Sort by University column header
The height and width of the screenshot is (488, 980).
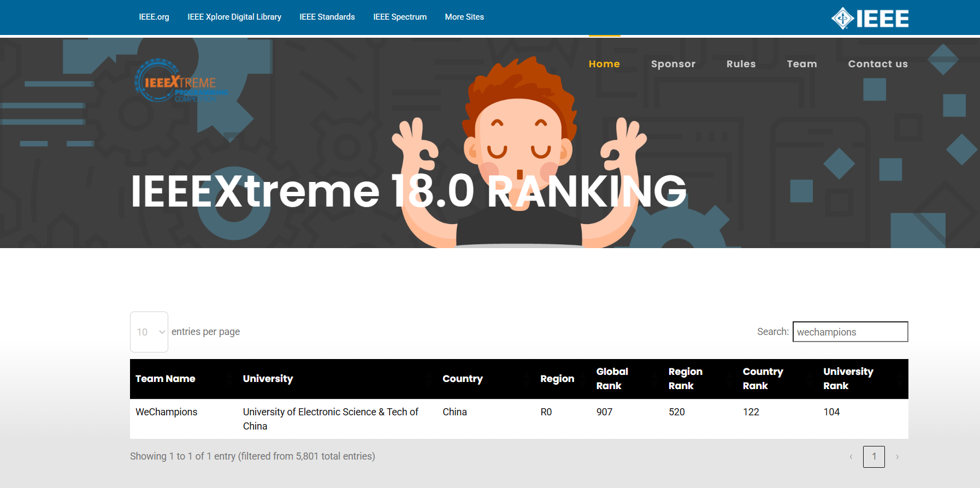tap(337, 379)
